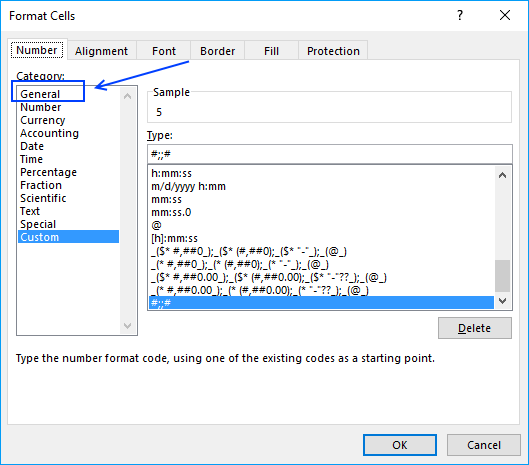Click the Cancel button
529x465 pixels.
484,445
